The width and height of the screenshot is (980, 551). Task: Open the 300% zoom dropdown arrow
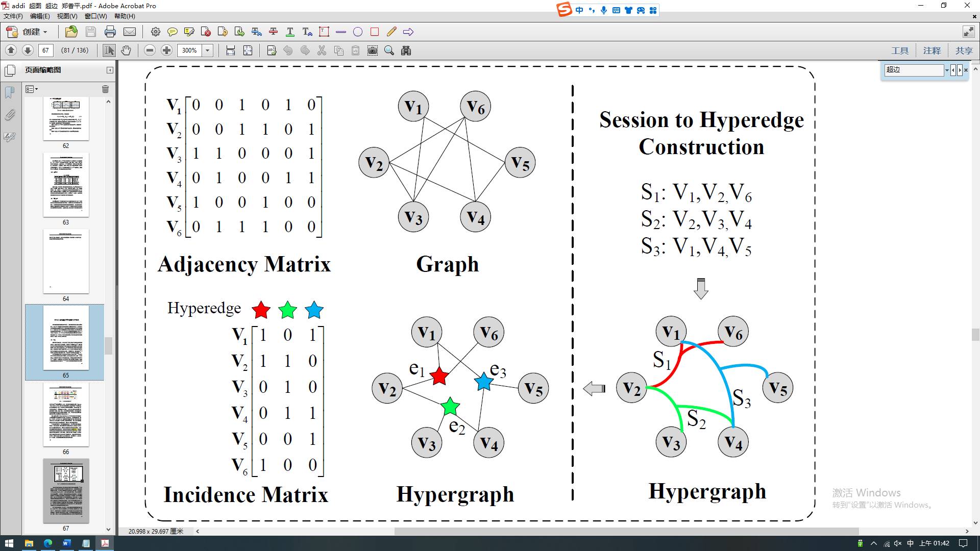207,51
